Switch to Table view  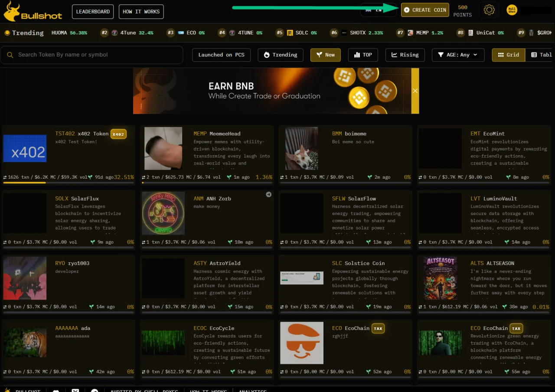[540, 55]
